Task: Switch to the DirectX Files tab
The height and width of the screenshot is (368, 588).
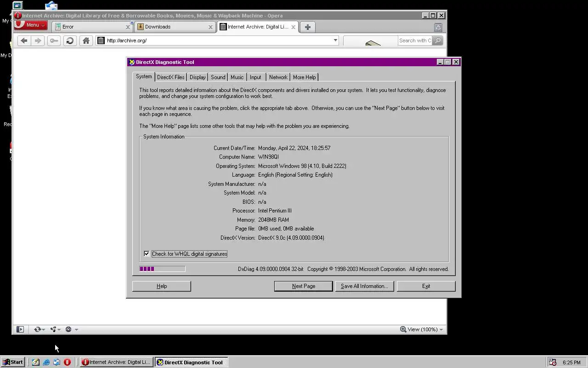Action: [x=171, y=77]
